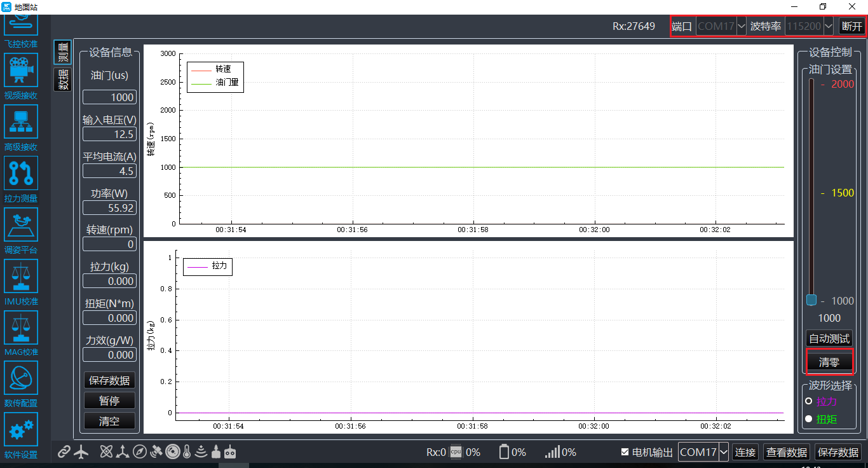Image resolution: width=868 pixels, height=468 pixels.
Task: Open the bottom COM17 port dropdown
Action: [703, 452]
